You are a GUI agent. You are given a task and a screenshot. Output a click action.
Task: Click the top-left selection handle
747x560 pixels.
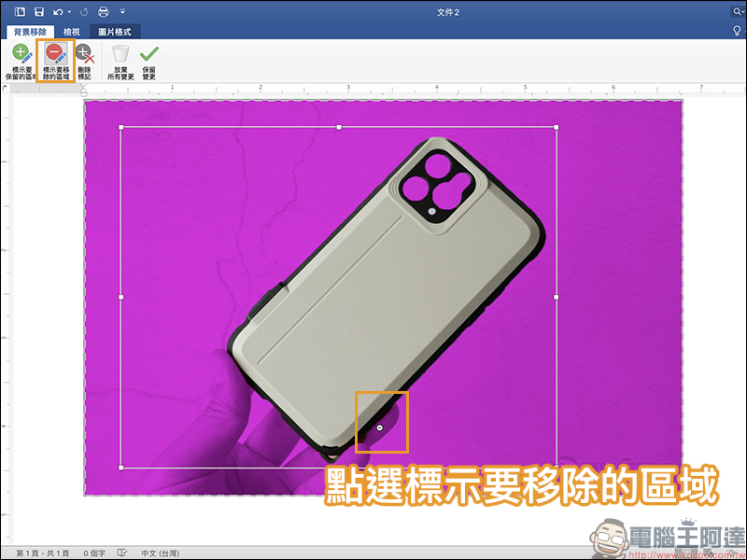point(121,127)
